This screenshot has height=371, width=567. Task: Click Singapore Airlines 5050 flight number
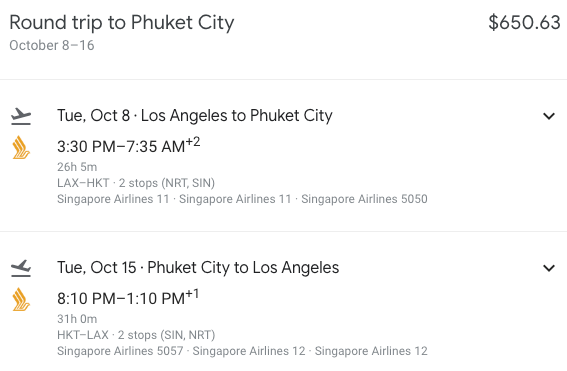click(364, 199)
